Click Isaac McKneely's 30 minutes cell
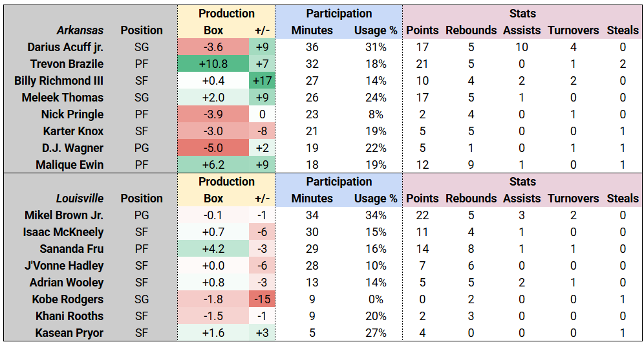The width and height of the screenshot is (644, 344). point(312,232)
